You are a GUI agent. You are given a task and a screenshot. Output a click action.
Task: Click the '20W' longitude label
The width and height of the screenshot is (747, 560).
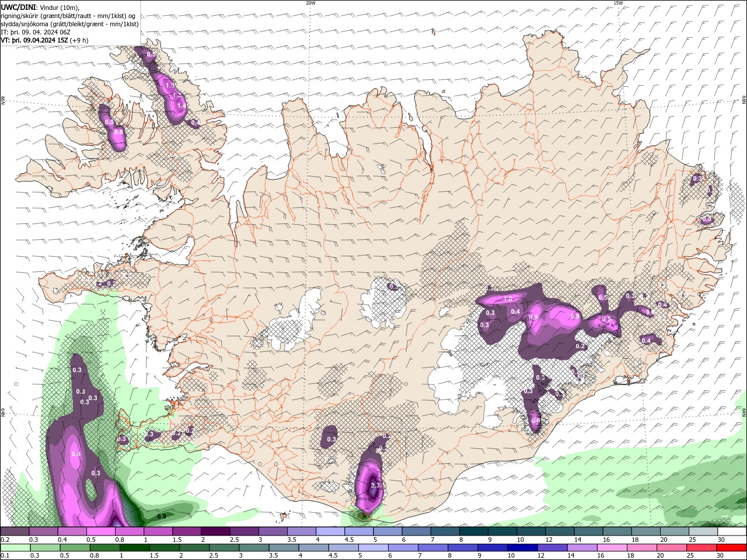(x=311, y=3)
